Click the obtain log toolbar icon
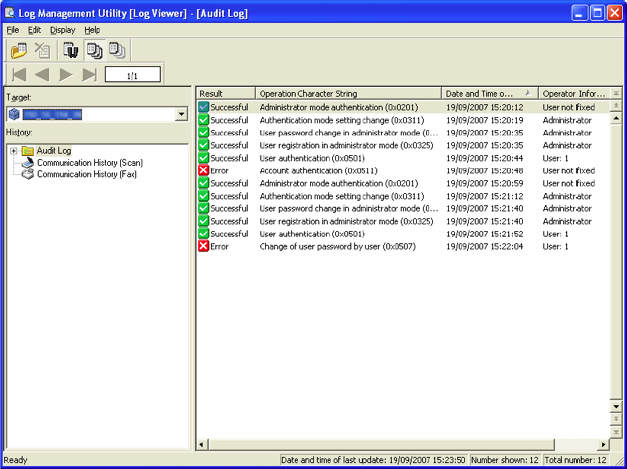Image resolution: width=627 pixels, height=469 pixels. (x=71, y=50)
